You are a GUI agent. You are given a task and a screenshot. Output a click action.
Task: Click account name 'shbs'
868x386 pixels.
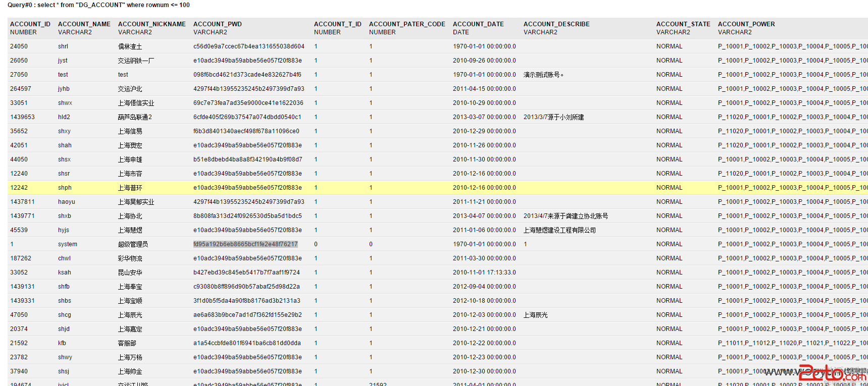(65, 301)
